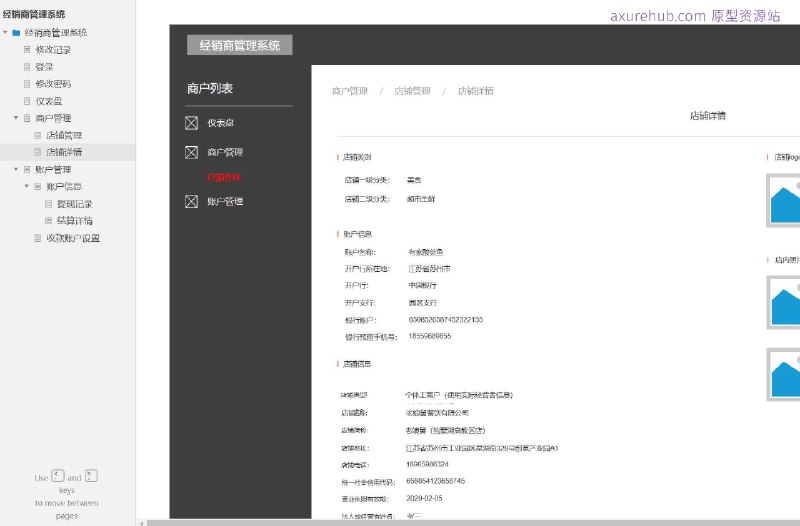Click 商户列表 sidebar heading
800x526 pixels.
click(x=210, y=88)
